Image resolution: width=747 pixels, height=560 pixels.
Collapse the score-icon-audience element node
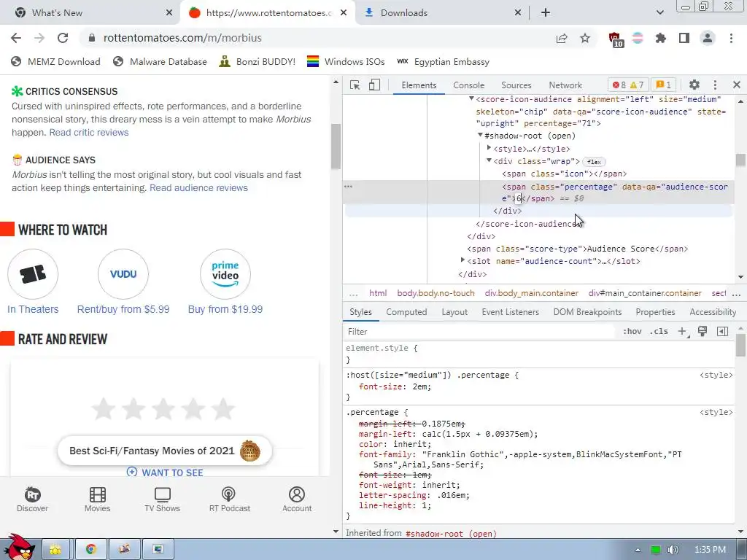click(471, 98)
